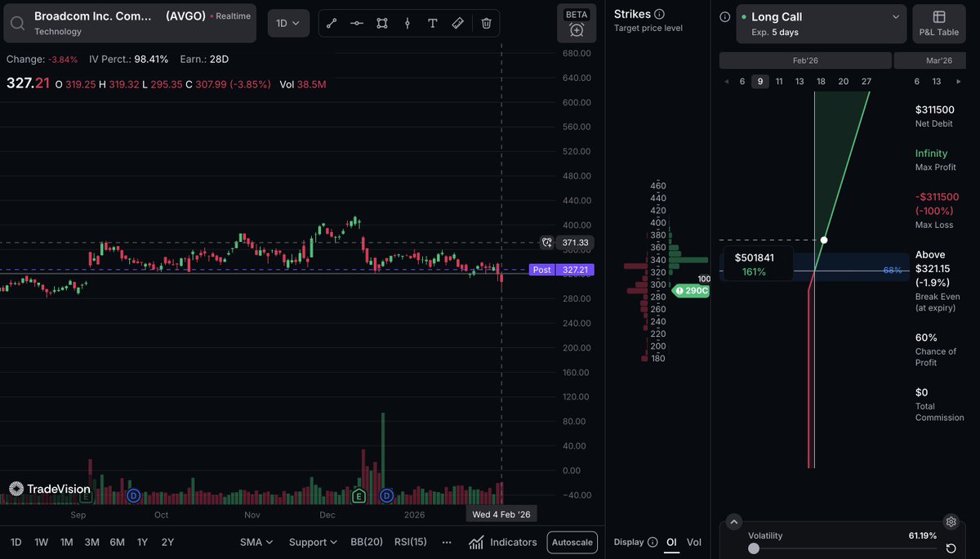Click the $501841 profit tooltip
Screen dimensions: 980x559
(757, 264)
